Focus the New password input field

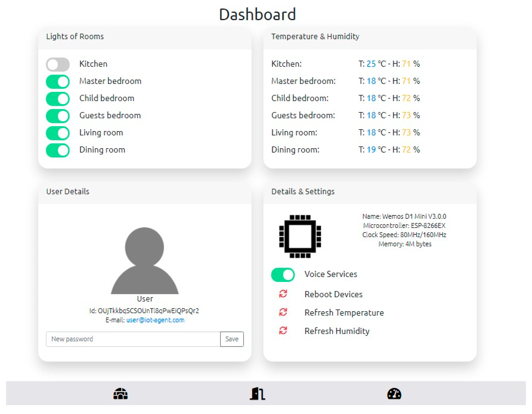[x=133, y=339]
